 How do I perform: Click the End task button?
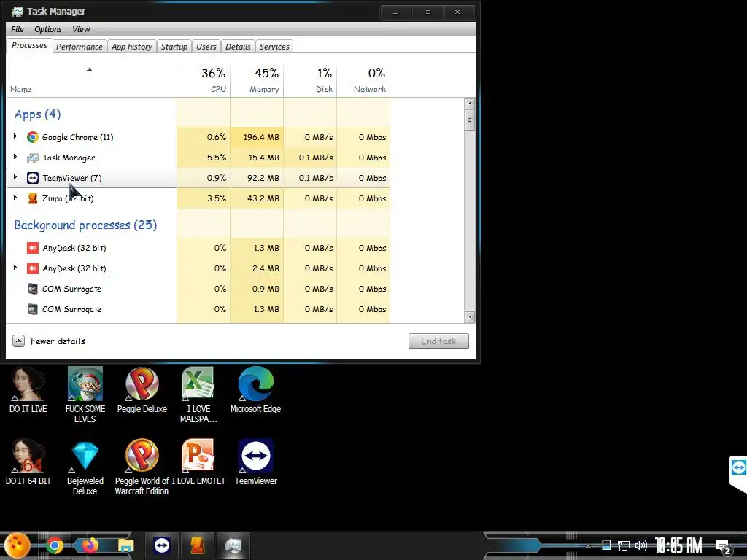click(x=438, y=341)
